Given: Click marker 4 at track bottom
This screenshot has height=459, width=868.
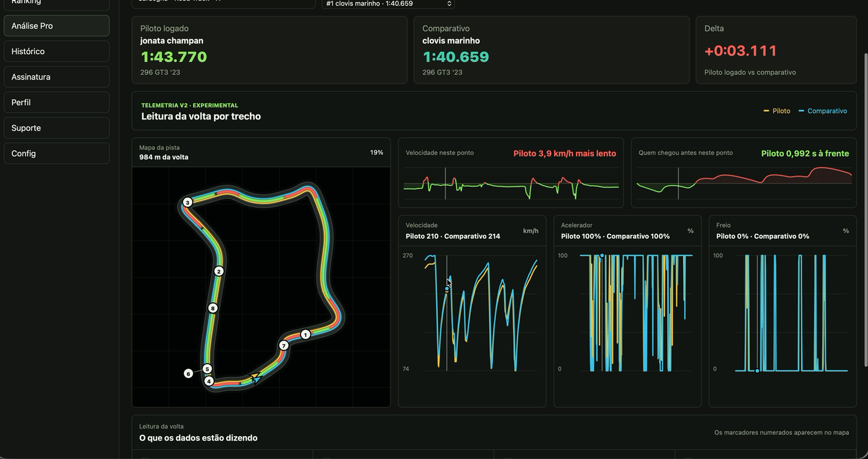Looking at the screenshot, I should click(x=209, y=381).
